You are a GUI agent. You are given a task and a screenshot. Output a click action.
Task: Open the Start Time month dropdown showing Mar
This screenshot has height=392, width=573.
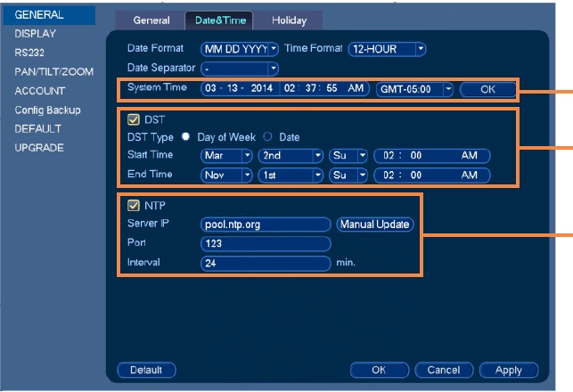227,155
